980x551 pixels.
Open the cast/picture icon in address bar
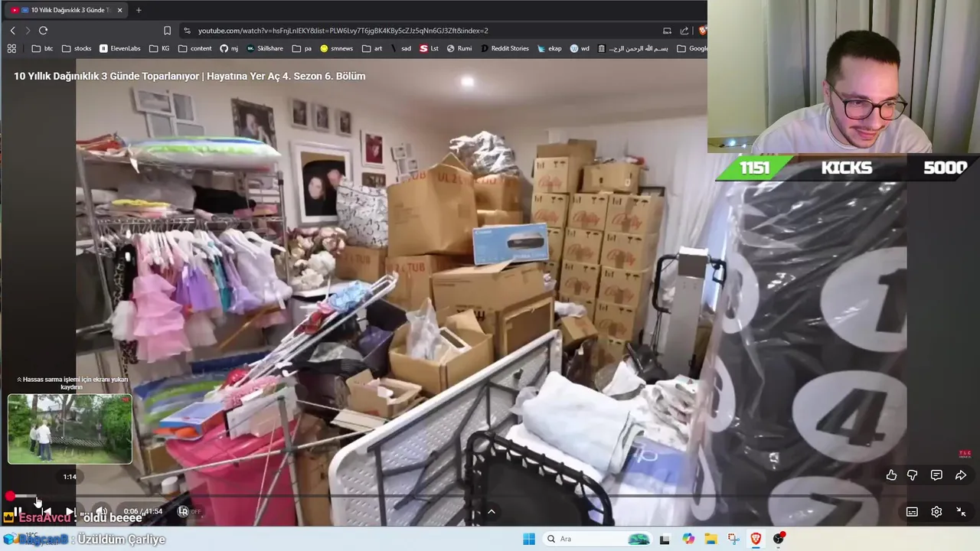pos(667,31)
